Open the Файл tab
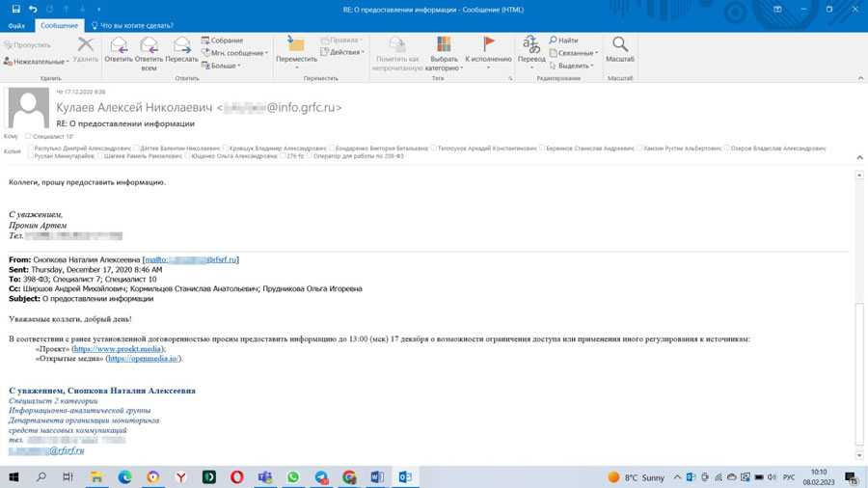The width and height of the screenshot is (868, 488). pos(16,26)
